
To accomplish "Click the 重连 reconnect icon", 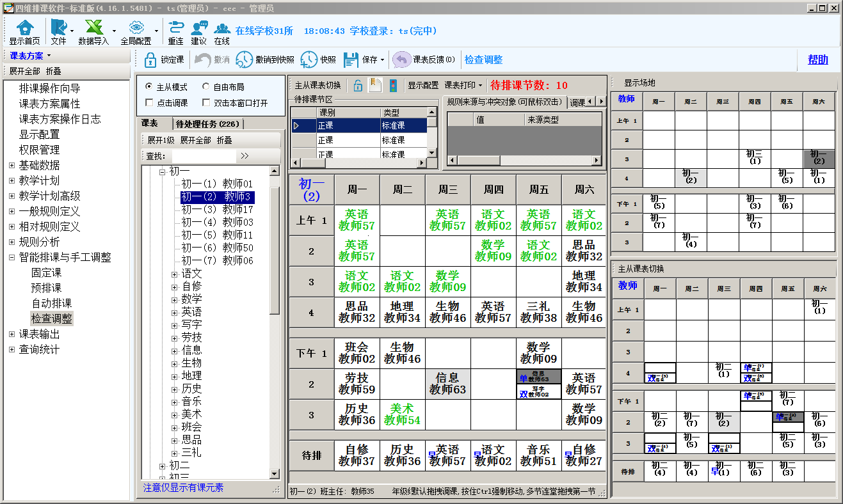I will (175, 28).
